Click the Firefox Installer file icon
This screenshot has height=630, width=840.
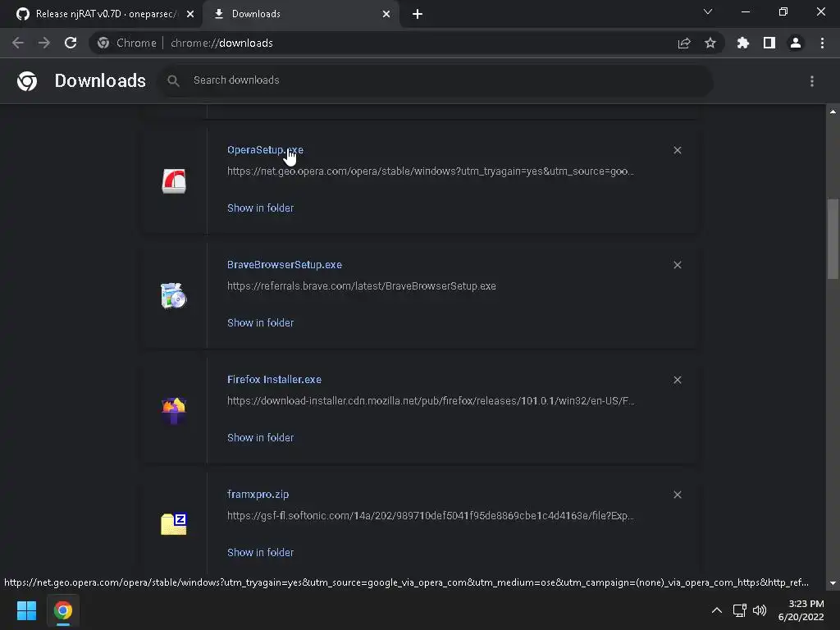174,411
